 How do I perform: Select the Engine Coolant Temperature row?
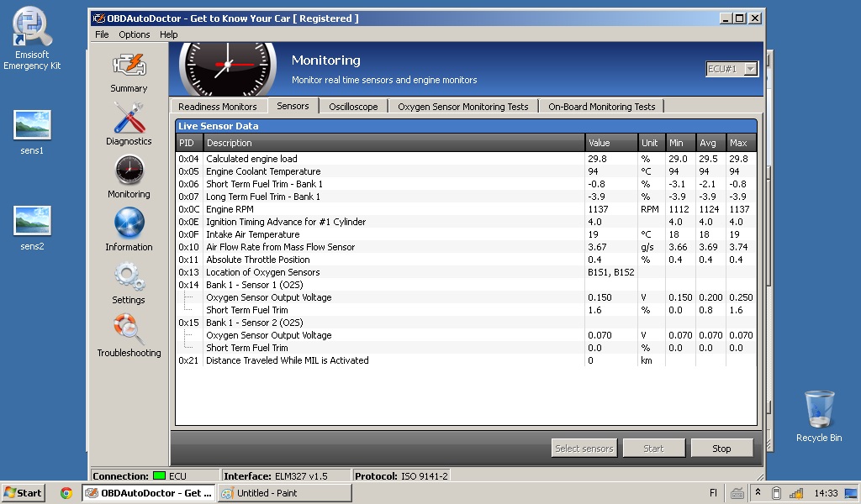466,171
